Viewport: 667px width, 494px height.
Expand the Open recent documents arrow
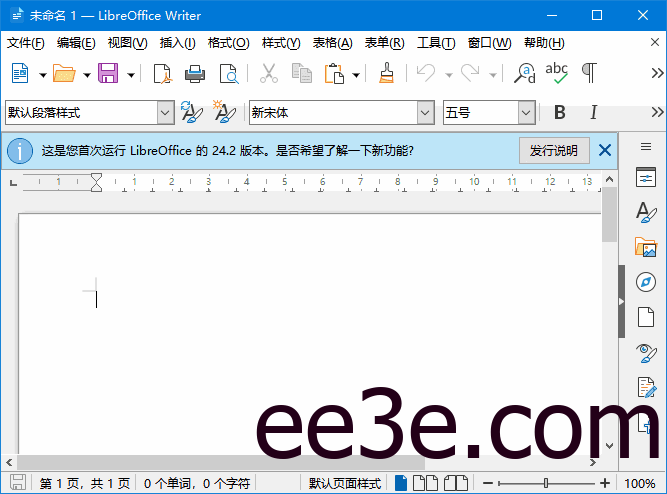point(87,75)
